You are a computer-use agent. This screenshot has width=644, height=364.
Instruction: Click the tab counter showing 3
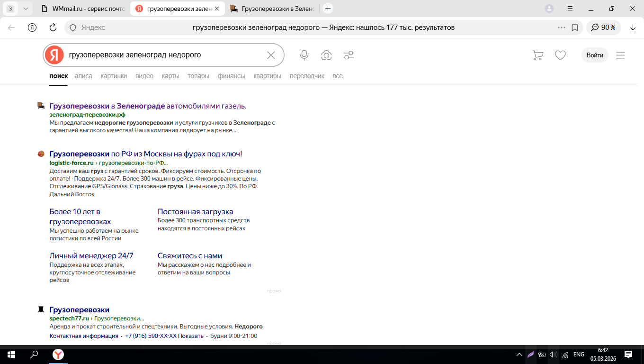click(x=10, y=8)
